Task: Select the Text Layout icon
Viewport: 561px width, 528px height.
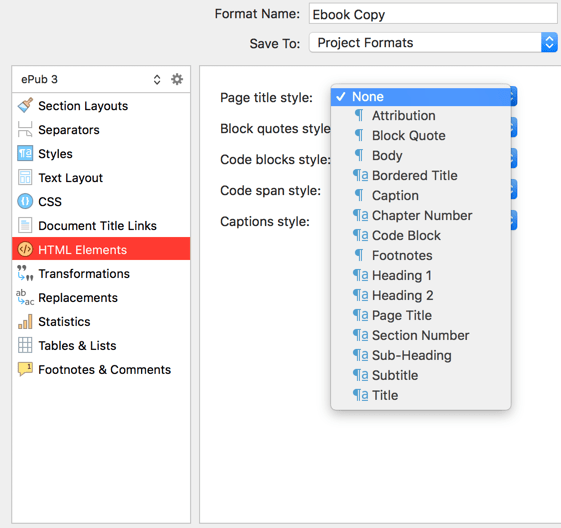Action: pos(25,177)
